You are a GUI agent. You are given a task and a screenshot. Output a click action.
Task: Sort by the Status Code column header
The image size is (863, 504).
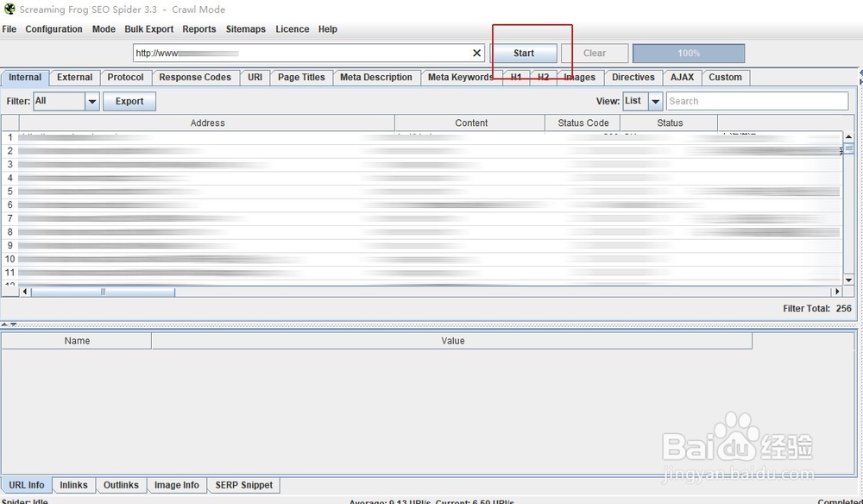point(583,123)
